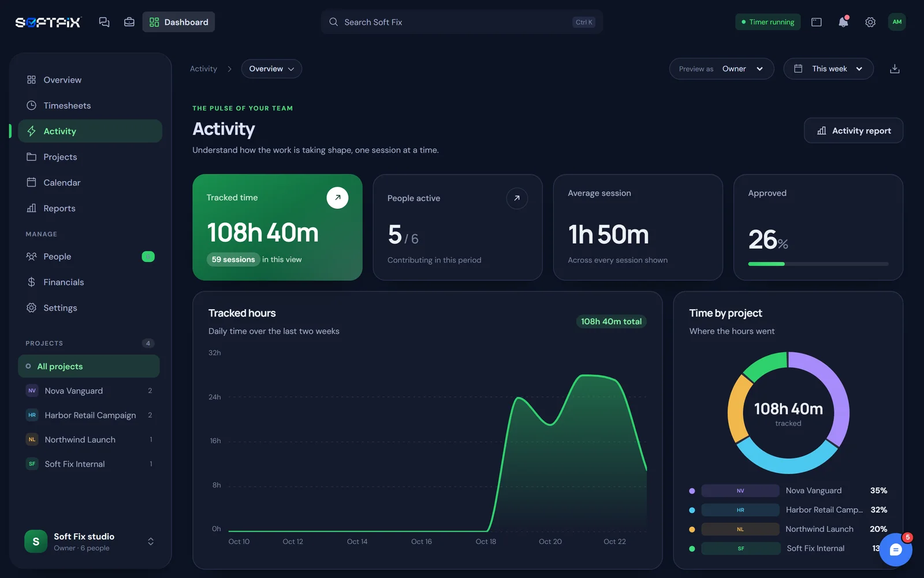Open the Overview sidebar item
The image size is (924, 578).
click(x=90, y=80)
